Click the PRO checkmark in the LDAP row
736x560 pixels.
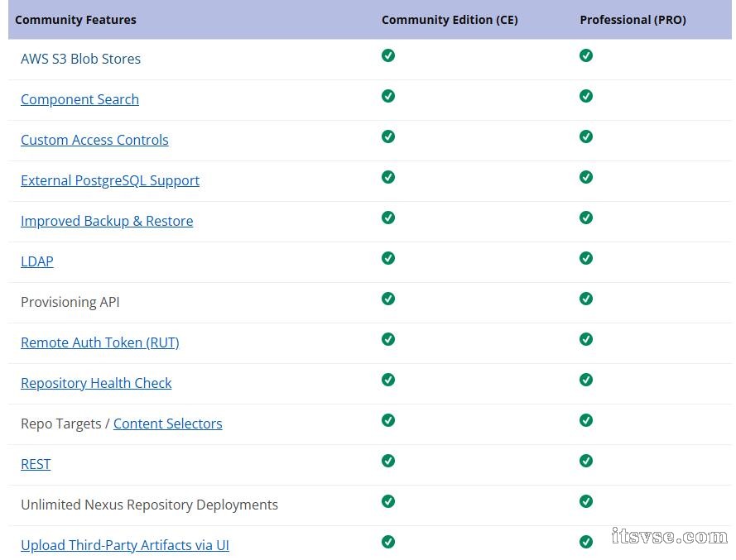[586, 258]
